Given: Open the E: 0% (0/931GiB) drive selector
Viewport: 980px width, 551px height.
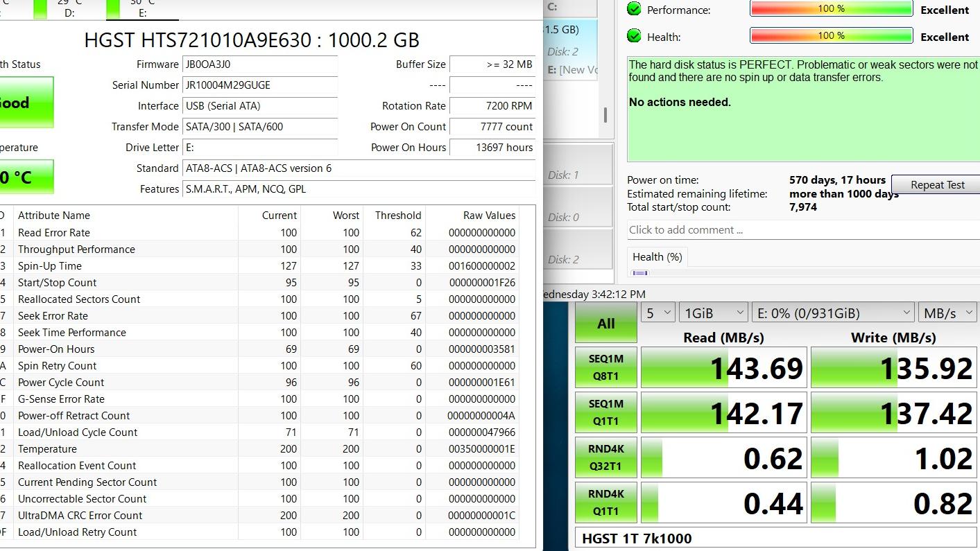Looking at the screenshot, I should click(832, 313).
